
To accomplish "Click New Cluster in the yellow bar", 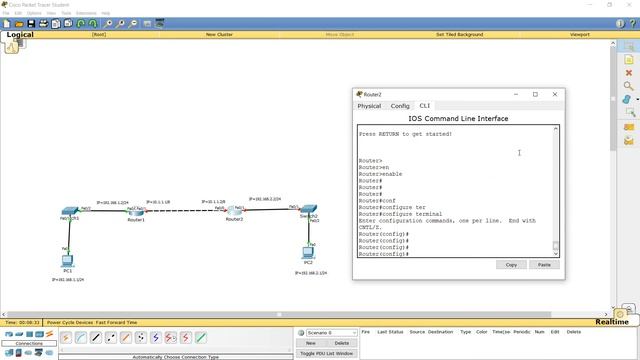I will (219, 35).
